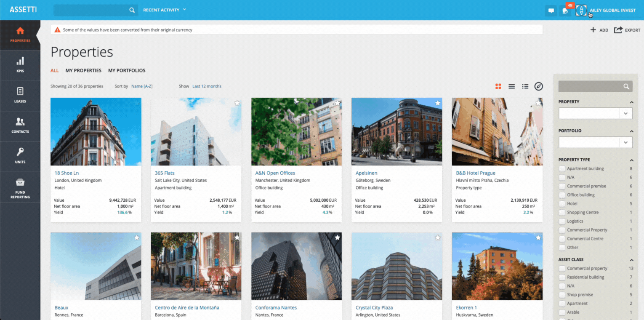644x320 pixels.
Task: Collapse the Portfolio filter section
Action: tap(631, 131)
